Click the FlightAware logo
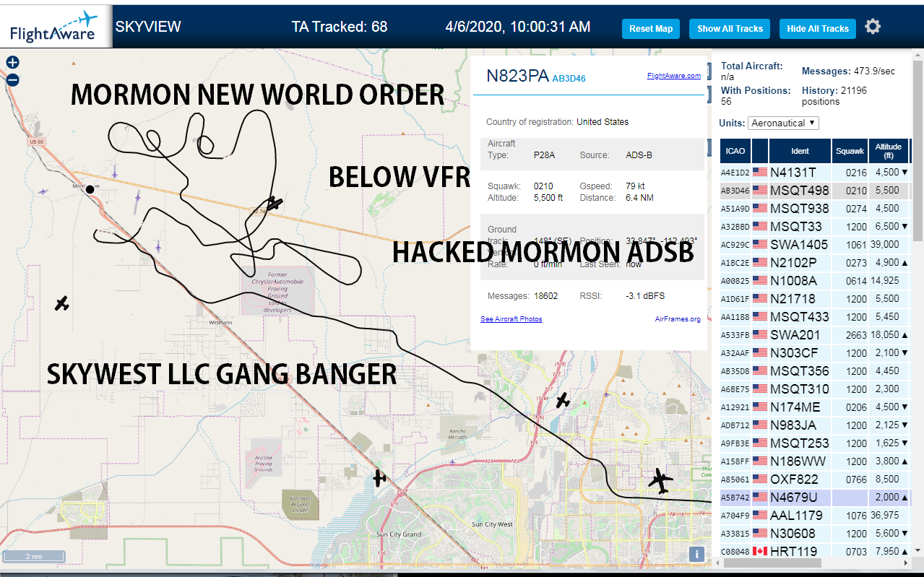Image resolution: width=924 pixels, height=577 pixels. 56,27
